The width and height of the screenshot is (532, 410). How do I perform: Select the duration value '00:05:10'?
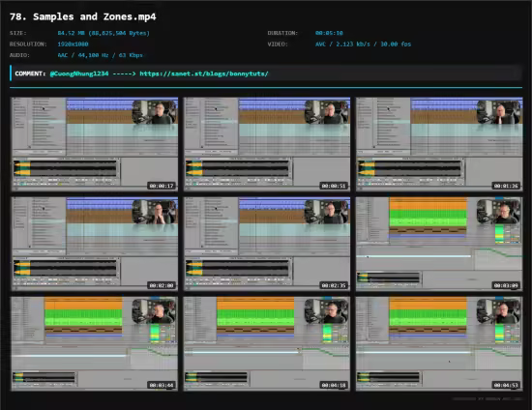pos(329,33)
